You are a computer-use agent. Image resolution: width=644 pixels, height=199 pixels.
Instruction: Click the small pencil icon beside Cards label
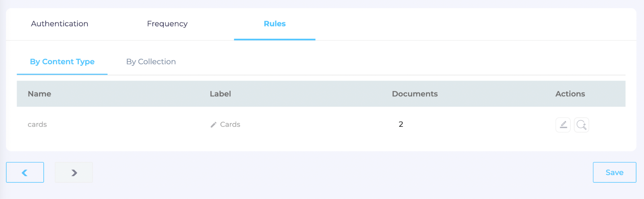(213, 125)
